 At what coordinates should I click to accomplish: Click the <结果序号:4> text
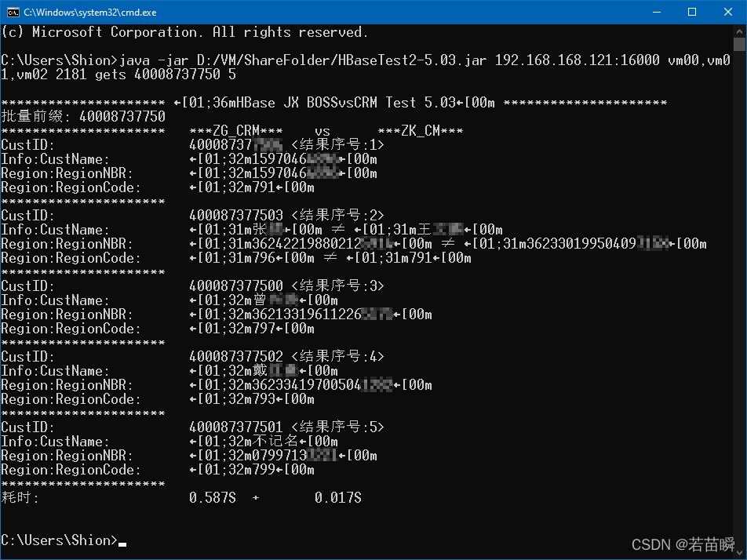337,357
